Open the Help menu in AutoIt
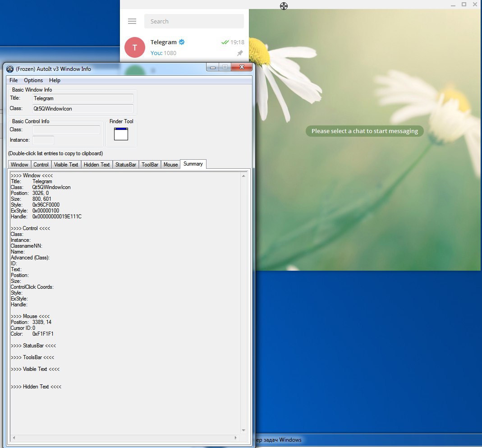The width and height of the screenshot is (482, 448). (x=55, y=80)
